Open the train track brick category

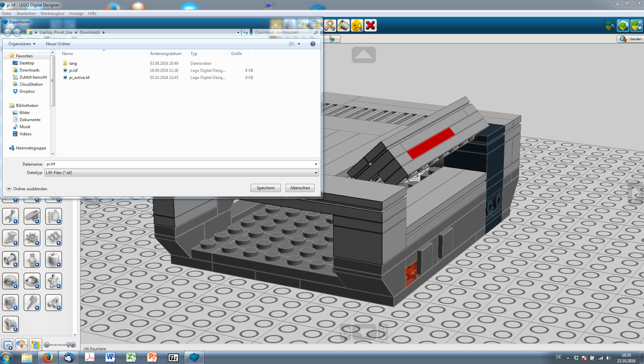coord(54,238)
